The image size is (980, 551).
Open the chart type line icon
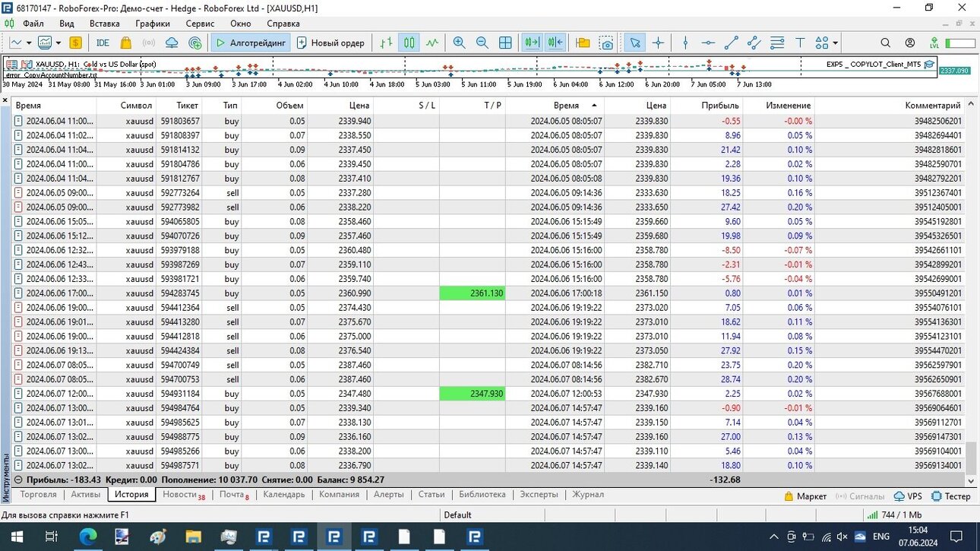(15, 43)
